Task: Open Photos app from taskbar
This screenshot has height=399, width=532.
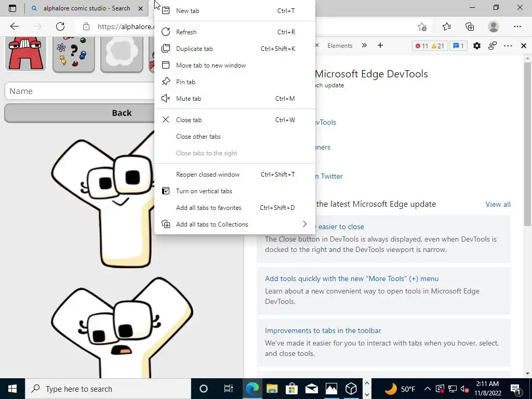Action: (331, 389)
